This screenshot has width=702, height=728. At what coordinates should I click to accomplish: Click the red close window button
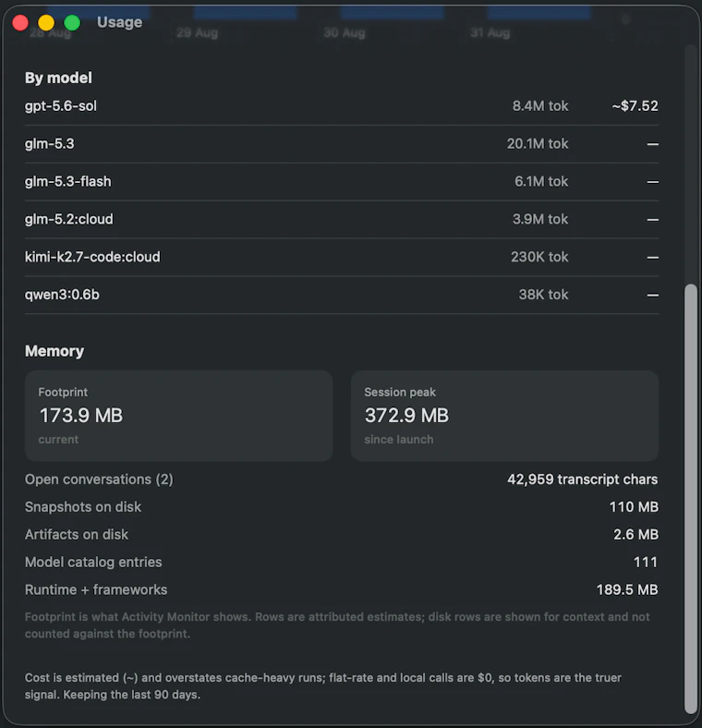click(20, 22)
